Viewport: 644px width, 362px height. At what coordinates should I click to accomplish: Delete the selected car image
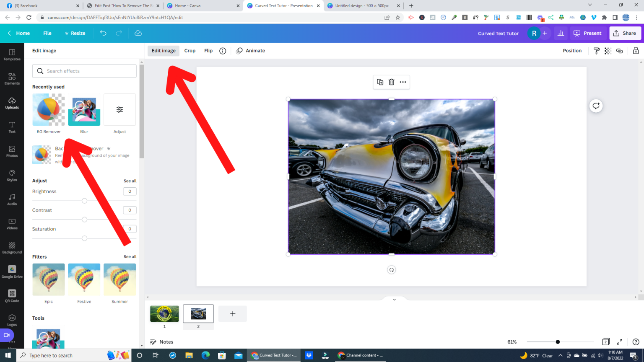(x=391, y=82)
